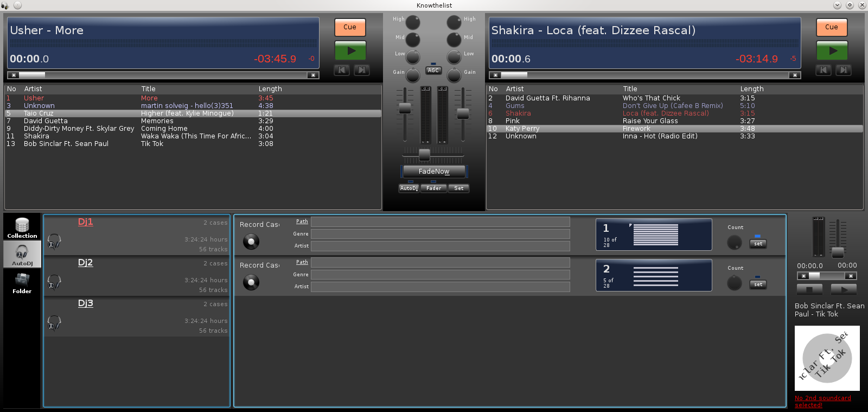Play the Usher - More deck
Viewport: 868px width, 412px height.
[x=350, y=50]
